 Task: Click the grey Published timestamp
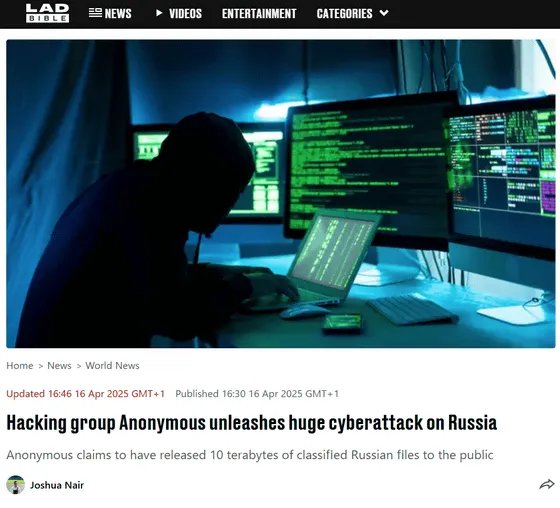(x=257, y=394)
